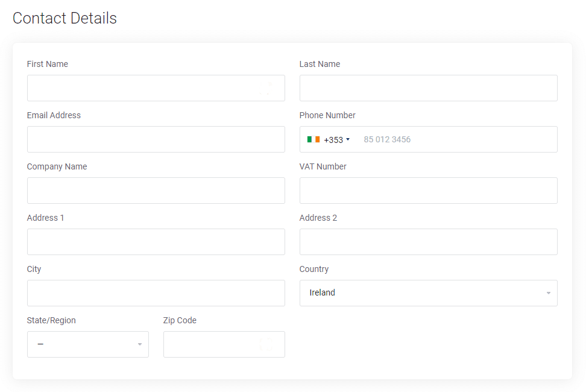
Task: Click the Contact Details heading
Action: pyautogui.click(x=65, y=18)
